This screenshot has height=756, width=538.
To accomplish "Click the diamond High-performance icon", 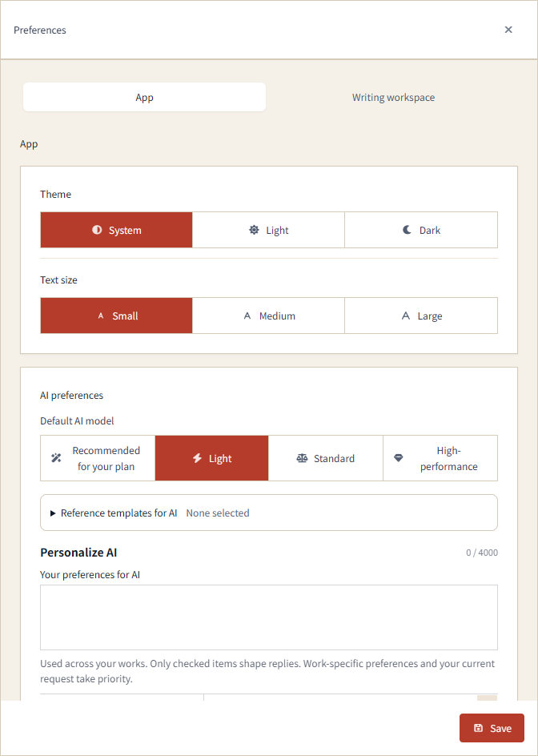I will click(398, 458).
